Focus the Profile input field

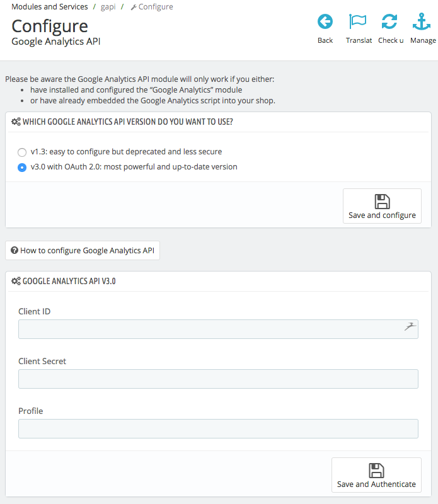tap(218, 429)
